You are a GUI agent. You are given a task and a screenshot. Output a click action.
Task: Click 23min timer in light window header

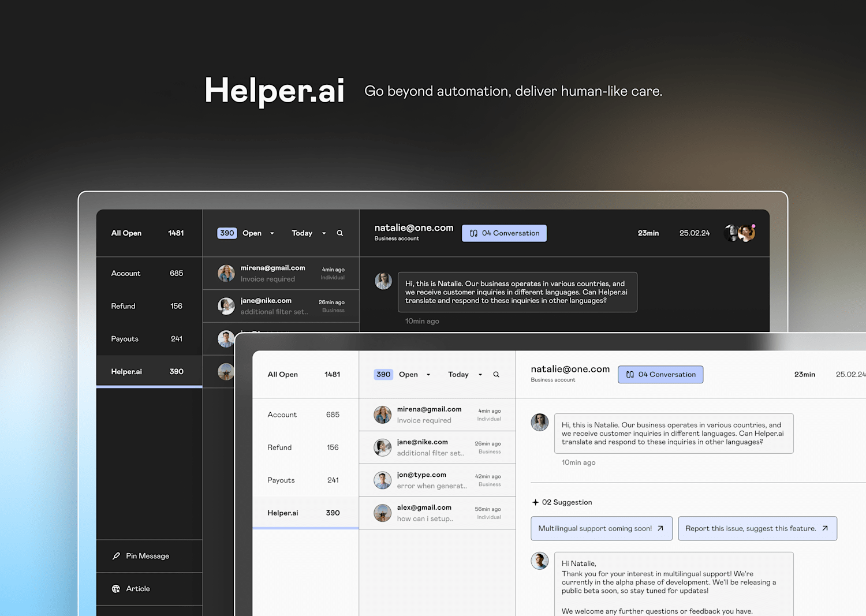(805, 375)
